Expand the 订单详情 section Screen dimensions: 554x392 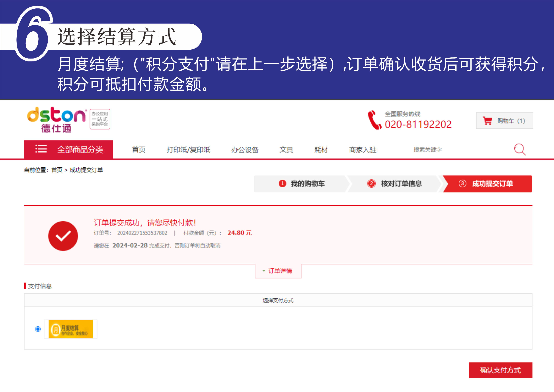[x=278, y=271]
